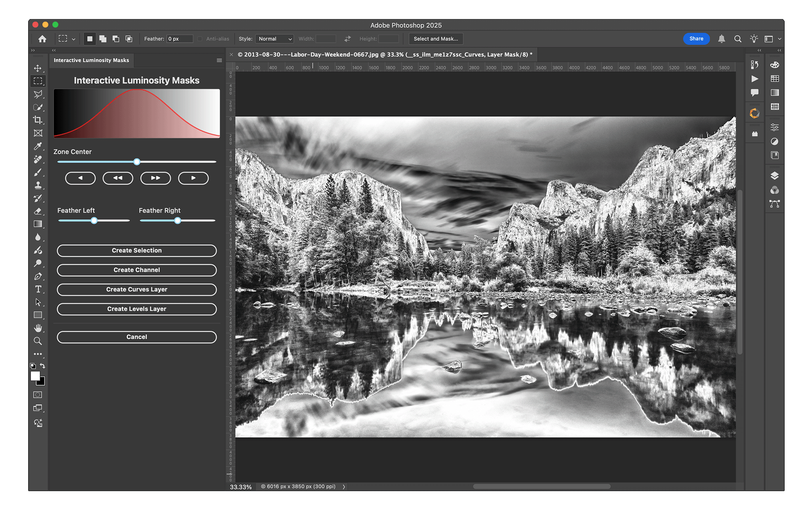Click the notifications bell icon

722,39
